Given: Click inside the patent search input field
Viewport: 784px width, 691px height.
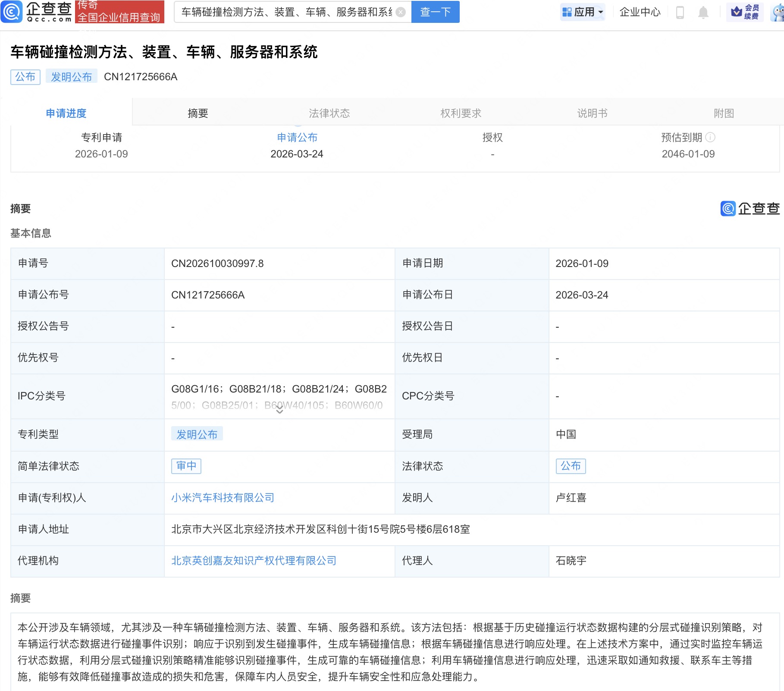Looking at the screenshot, I should click(289, 12).
